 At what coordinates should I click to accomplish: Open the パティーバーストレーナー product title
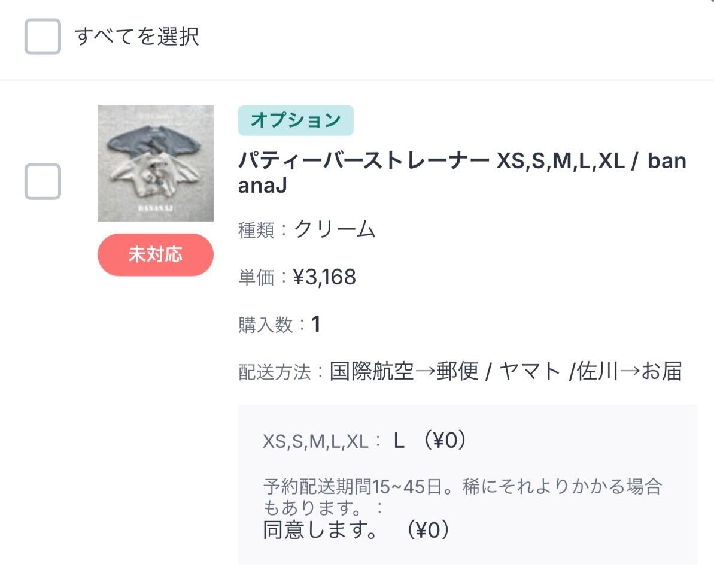pos(365,162)
